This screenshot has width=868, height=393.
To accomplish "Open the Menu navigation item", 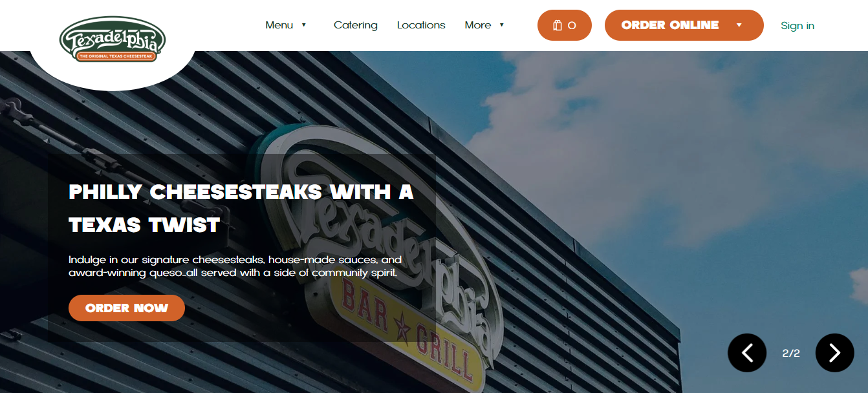I will coord(279,25).
